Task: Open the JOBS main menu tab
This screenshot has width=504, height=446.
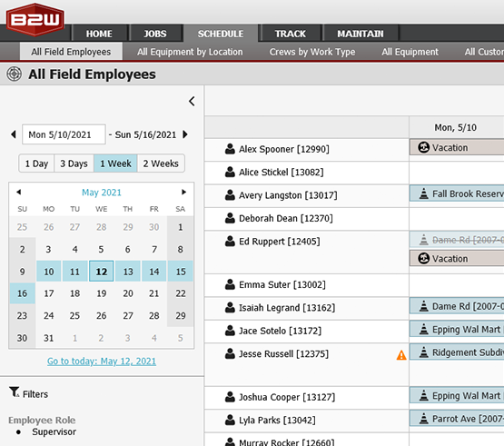Action: click(155, 34)
